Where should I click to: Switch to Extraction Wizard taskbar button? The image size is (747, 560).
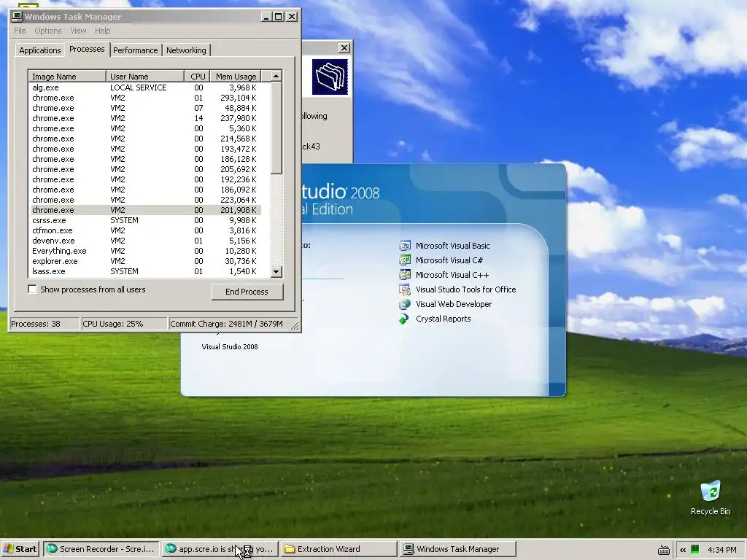(x=338, y=549)
